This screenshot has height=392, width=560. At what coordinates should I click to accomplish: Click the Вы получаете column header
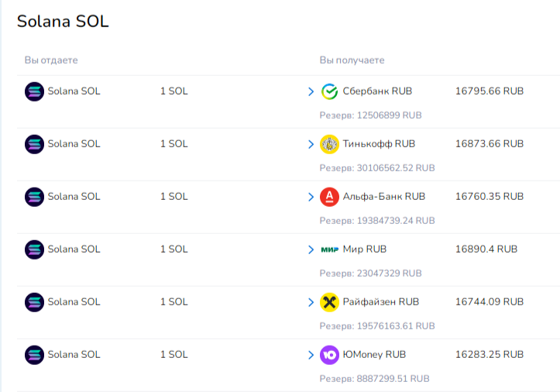352,60
